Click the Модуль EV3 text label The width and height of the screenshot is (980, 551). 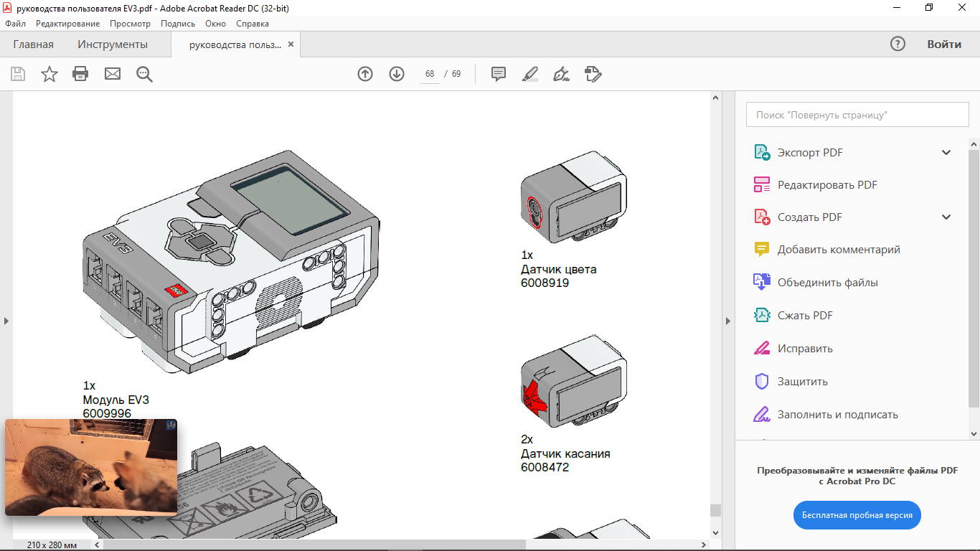click(x=116, y=400)
